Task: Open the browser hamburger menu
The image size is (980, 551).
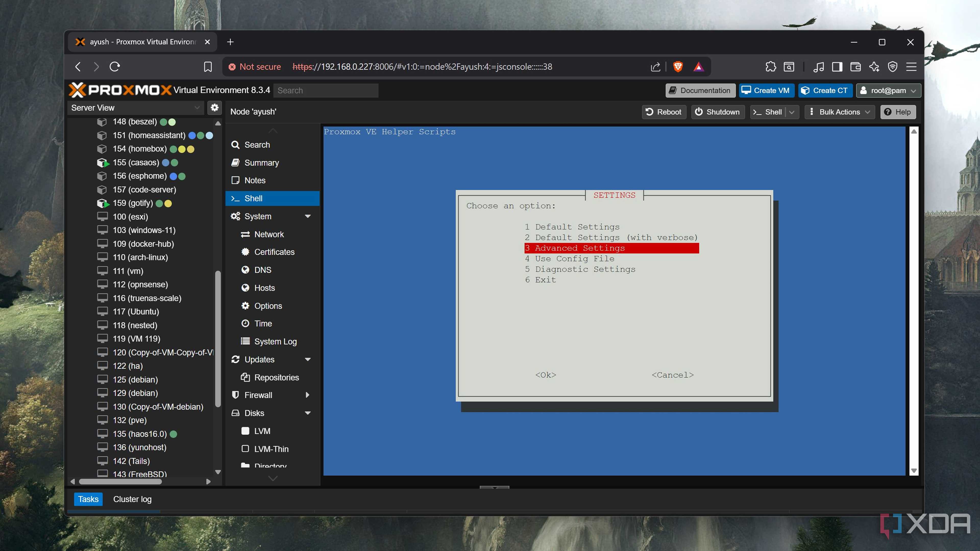Action: click(x=912, y=67)
